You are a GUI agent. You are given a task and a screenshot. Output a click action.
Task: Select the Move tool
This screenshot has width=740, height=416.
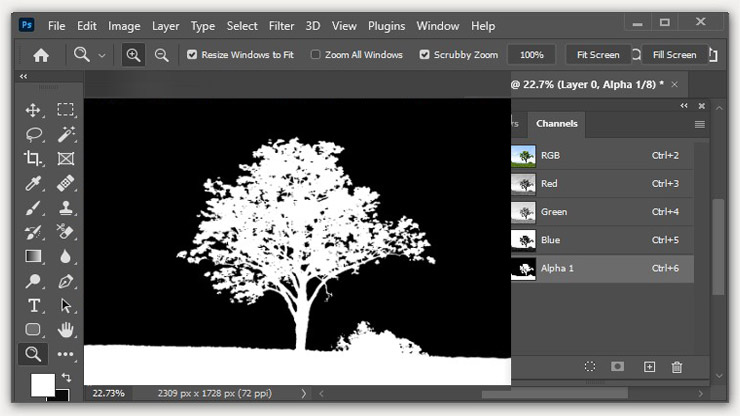click(x=33, y=110)
